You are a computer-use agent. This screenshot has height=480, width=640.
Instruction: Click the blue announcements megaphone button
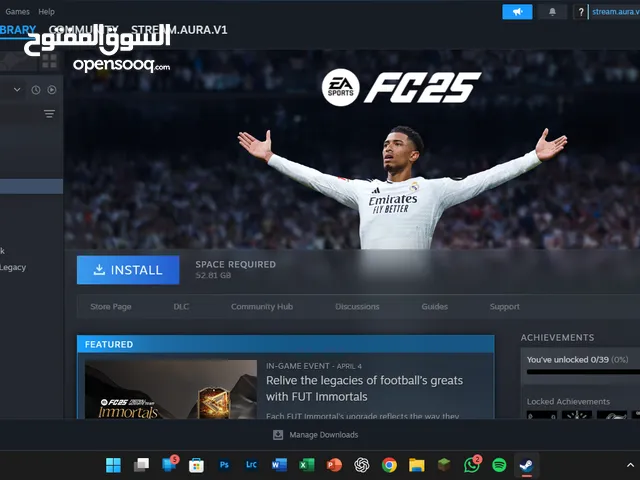[x=517, y=12]
